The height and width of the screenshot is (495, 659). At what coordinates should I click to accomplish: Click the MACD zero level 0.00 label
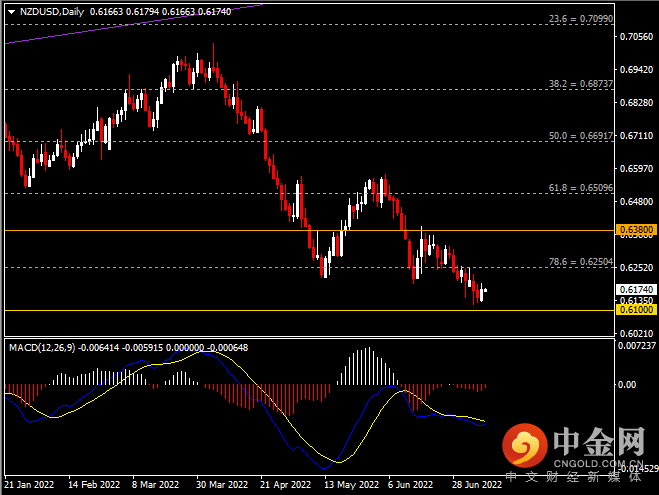(627, 384)
